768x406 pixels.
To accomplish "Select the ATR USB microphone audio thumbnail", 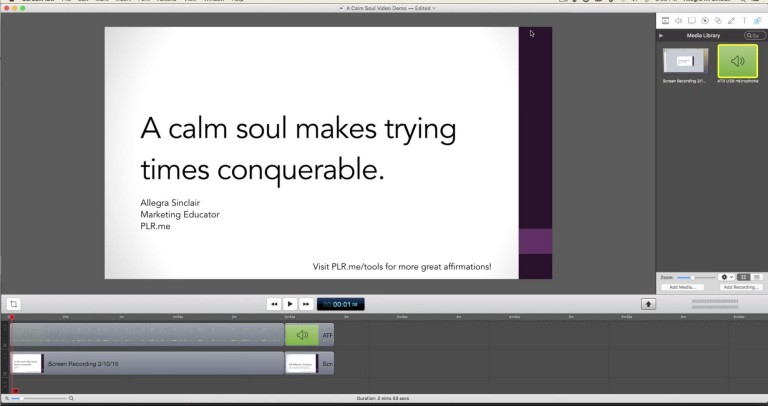I will pyautogui.click(x=738, y=61).
